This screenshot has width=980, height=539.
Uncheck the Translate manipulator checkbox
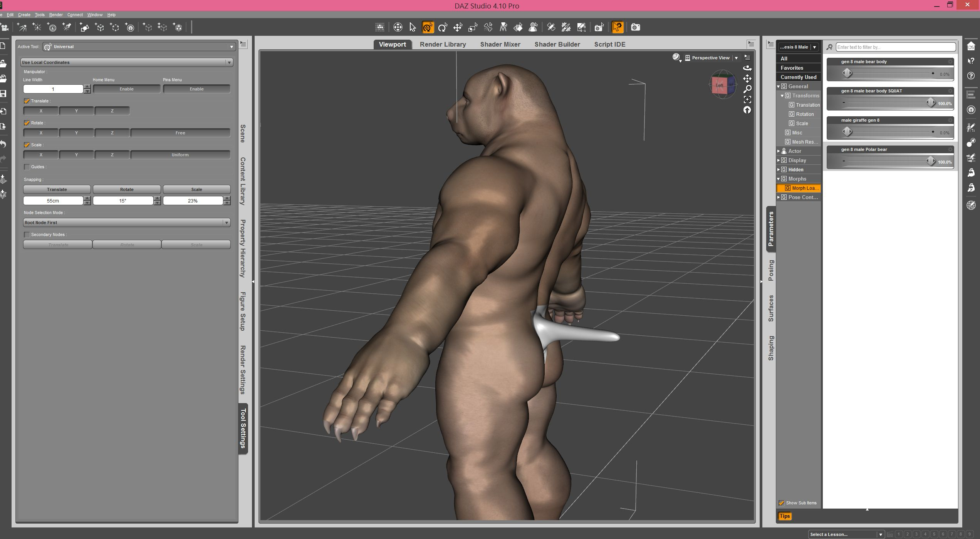point(27,101)
